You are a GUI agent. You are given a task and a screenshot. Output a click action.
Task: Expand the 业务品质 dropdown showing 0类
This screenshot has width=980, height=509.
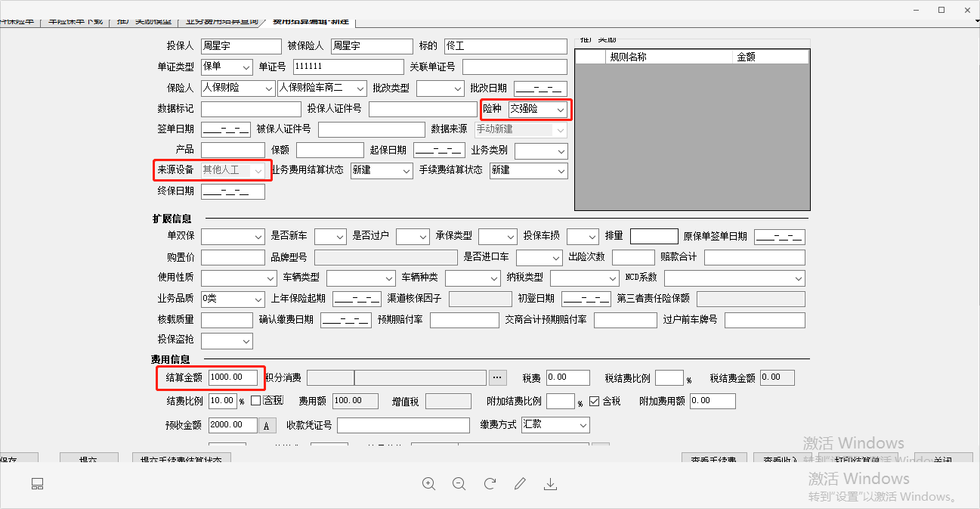click(233, 299)
